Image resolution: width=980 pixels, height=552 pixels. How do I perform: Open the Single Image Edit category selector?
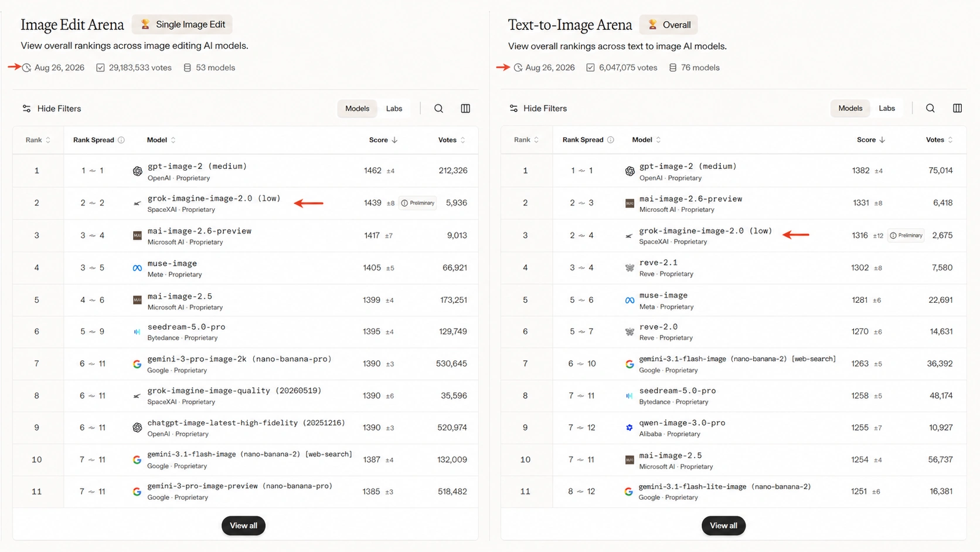click(182, 24)
